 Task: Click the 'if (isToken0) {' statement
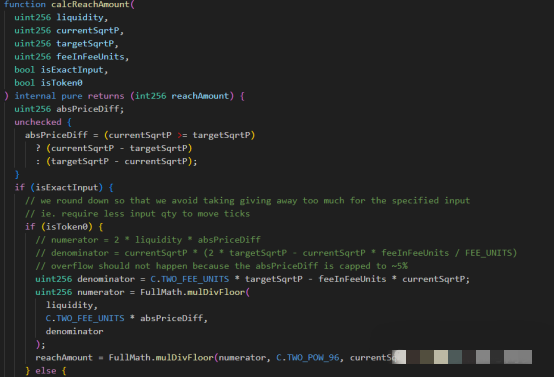click(64, 226)
